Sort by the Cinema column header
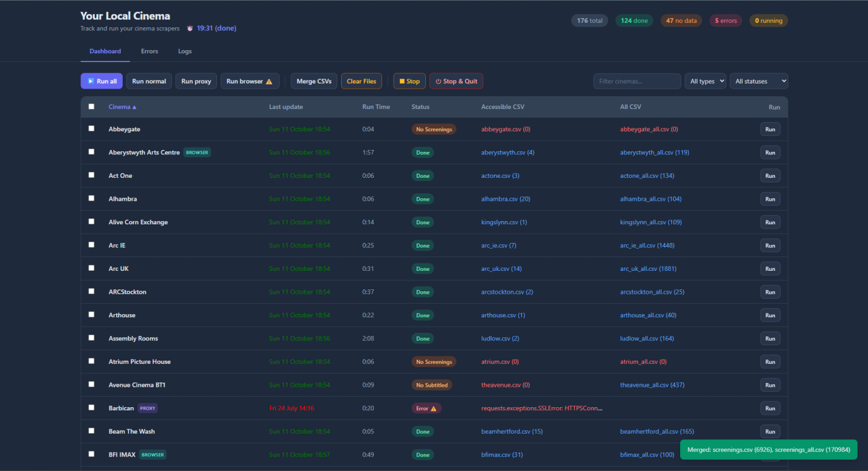The height and width of the screenshot is (471, 868). [123, 107]
